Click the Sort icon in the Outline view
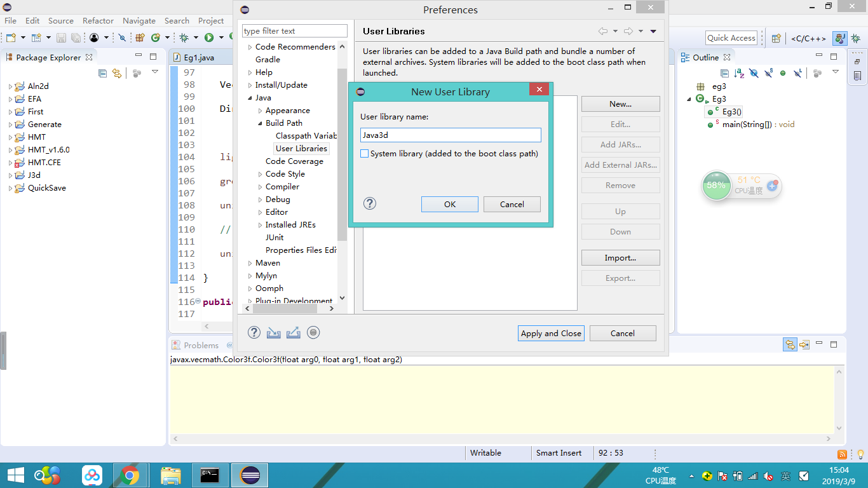Image resolution: width=868 pixels, height=488 pixels. [738, 73]
